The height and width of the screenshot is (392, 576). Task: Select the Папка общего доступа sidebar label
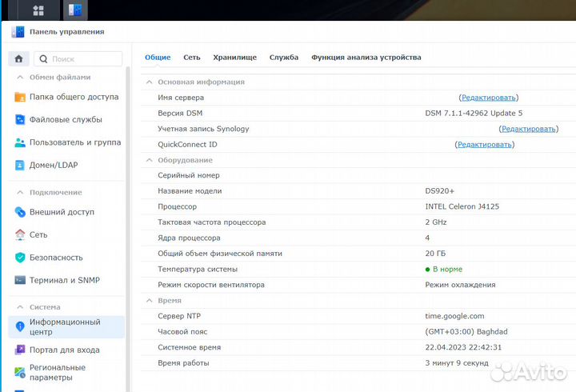74,97
